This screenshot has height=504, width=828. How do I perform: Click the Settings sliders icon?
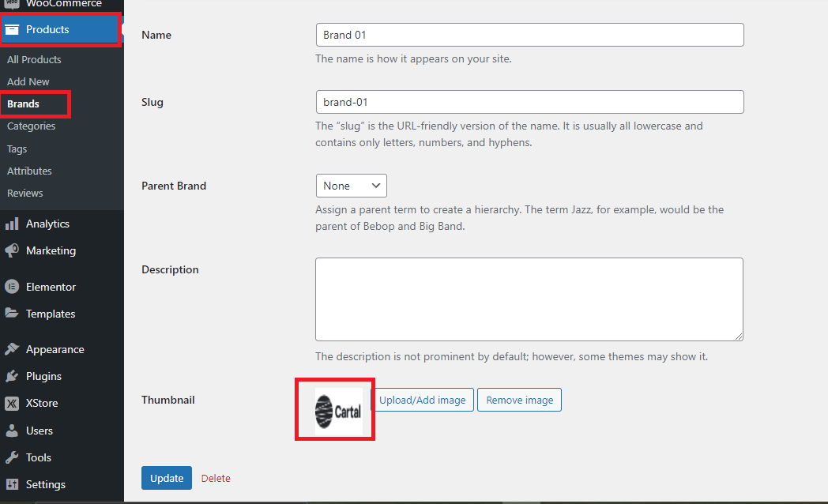tap(12, 484)
